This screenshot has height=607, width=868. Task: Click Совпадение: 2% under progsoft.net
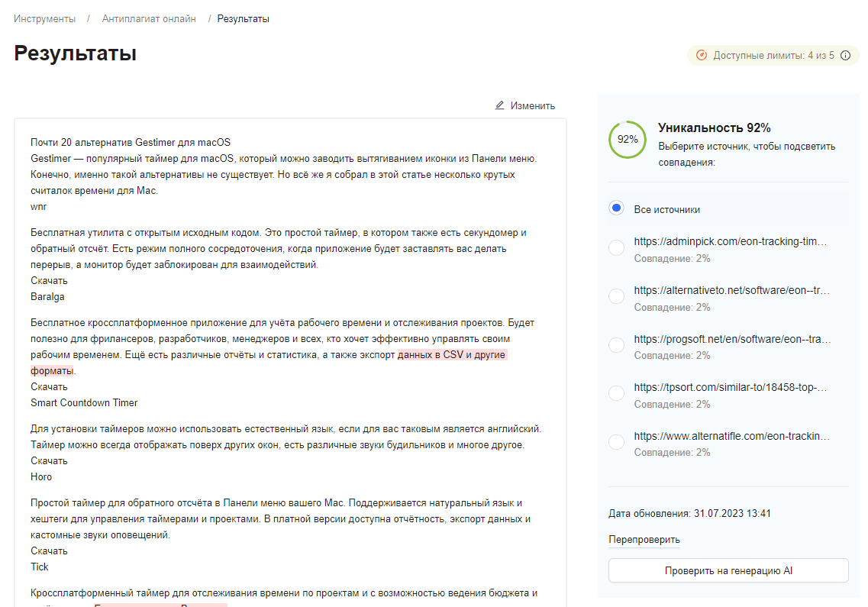tap(672, 356)
